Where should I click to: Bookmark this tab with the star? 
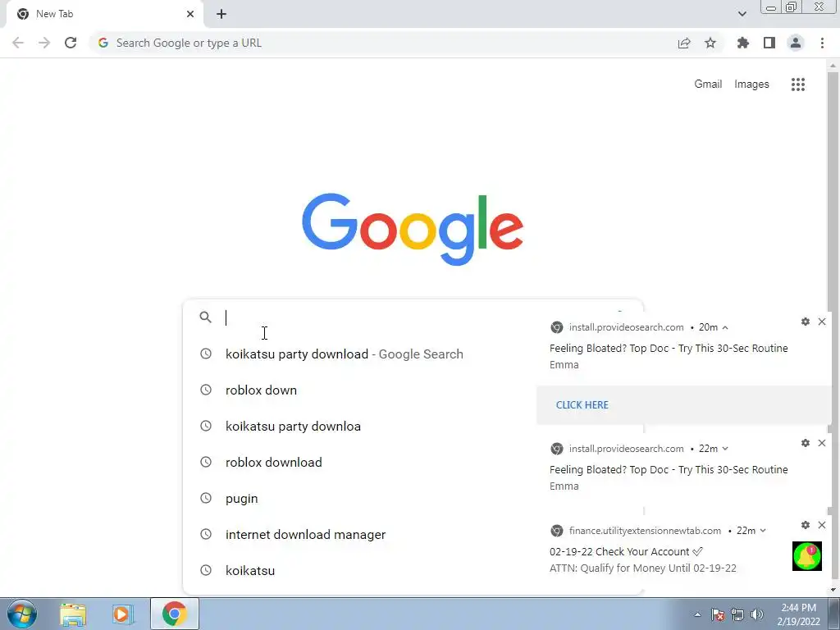coord(710,43)
